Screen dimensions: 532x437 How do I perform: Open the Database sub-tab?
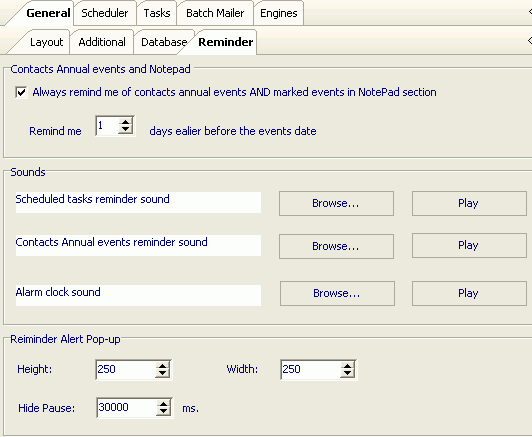[x=164, y=42]
